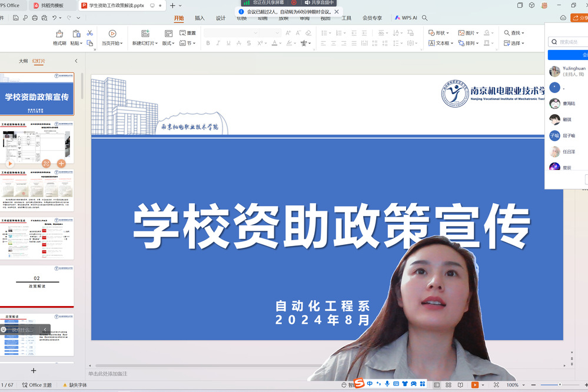The height and width of the screenshot is (392, 588).
Task: Toggle normal view icon in status bar
Action: point(437,385)
